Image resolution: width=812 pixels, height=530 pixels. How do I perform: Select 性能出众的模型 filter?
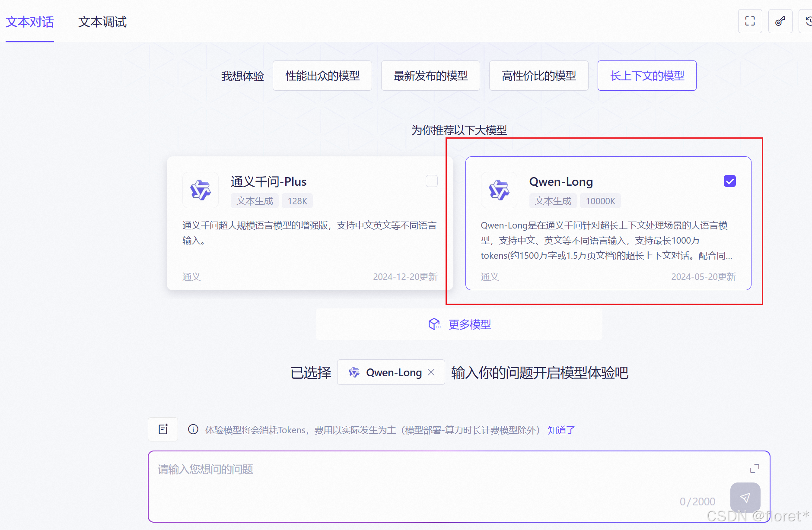pyautogui.click(x=322, y=76)
